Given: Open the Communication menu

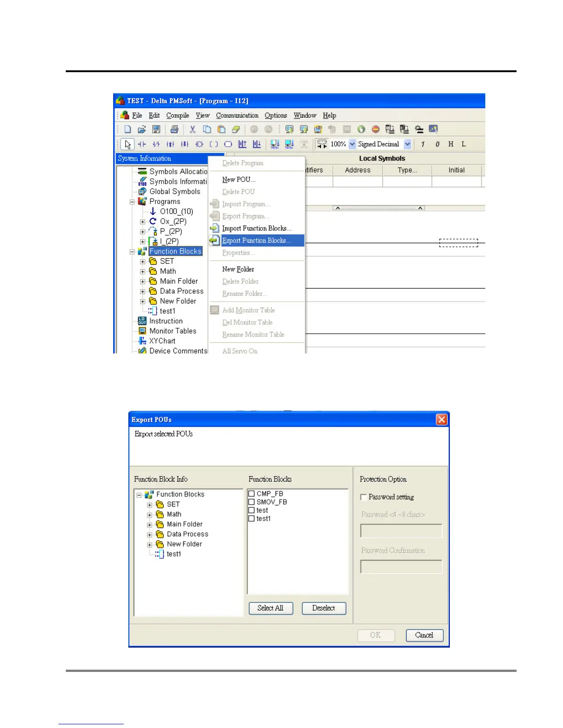Looking at the screenshot, I should point(237,115).
